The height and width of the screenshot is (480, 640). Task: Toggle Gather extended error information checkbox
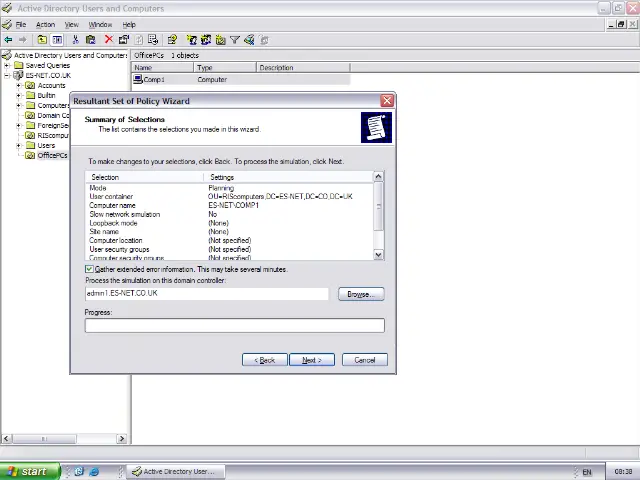tap(90, 270)
